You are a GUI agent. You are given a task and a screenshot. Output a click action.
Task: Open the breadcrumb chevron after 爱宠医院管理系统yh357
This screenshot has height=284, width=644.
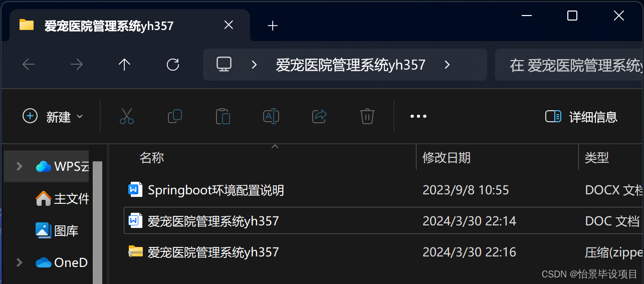point(448,65)
